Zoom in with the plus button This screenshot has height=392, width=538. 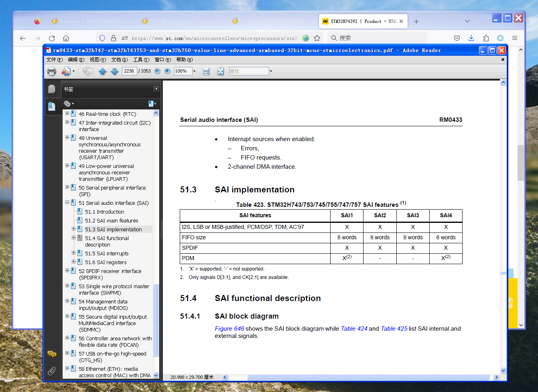(x=167, y=71)
